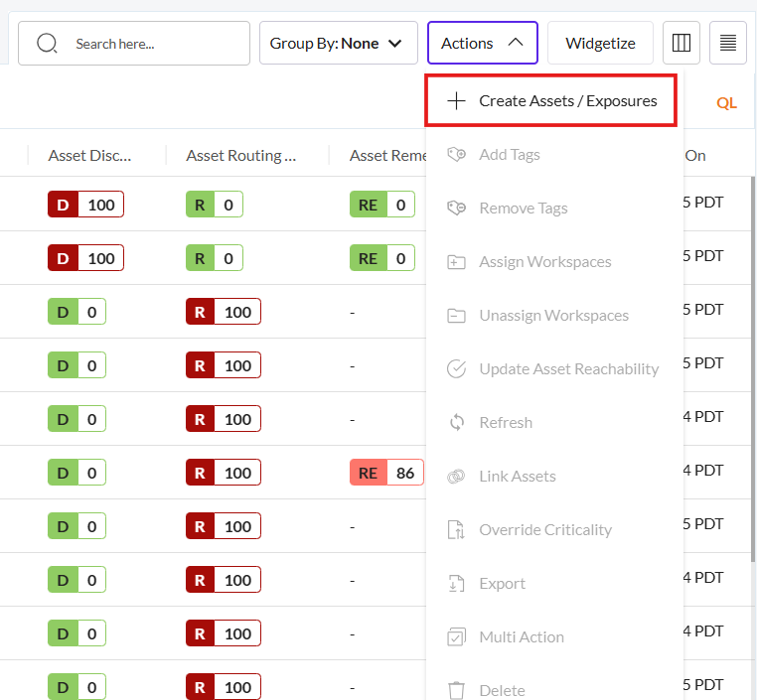Click the Remove Tags tag icon
Image resolution: width=757 pixels, height=700 pixels.
pos(456,208)
